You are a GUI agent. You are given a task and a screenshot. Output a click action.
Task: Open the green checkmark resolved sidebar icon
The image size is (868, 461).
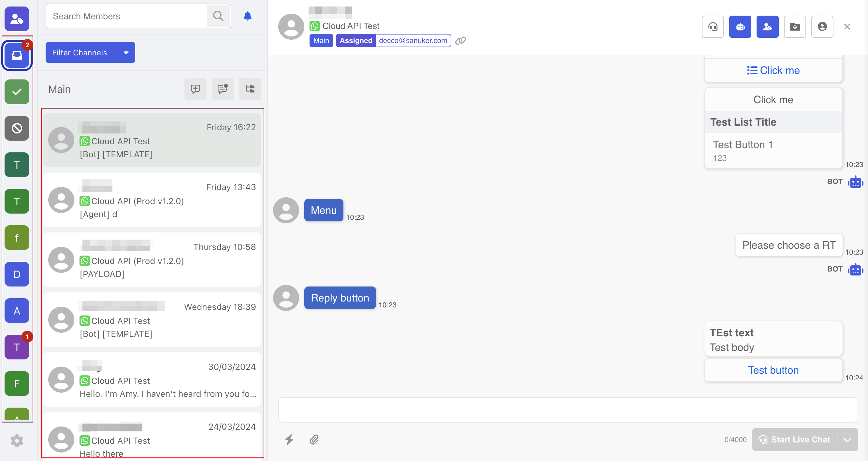pyautogui.click(x=17, y=92)
